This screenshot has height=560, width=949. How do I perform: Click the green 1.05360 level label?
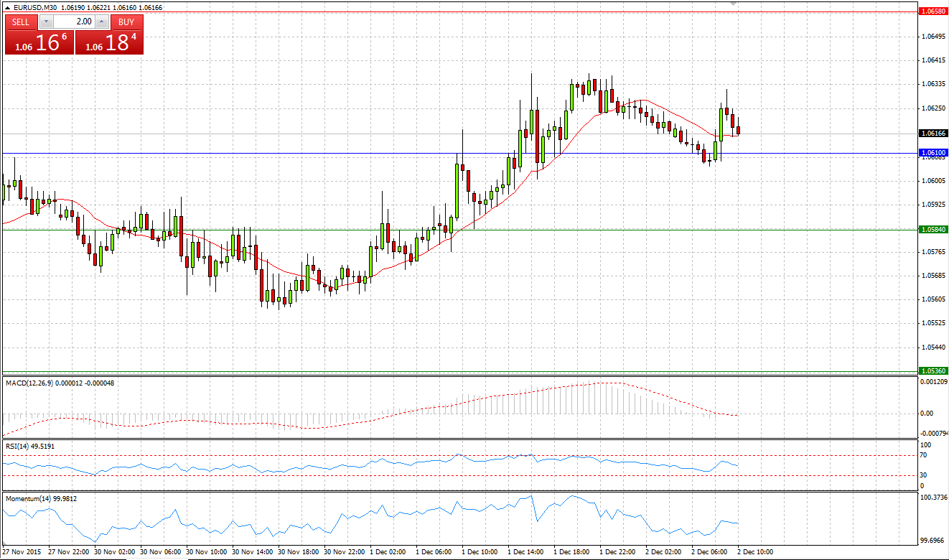[933, 370]
